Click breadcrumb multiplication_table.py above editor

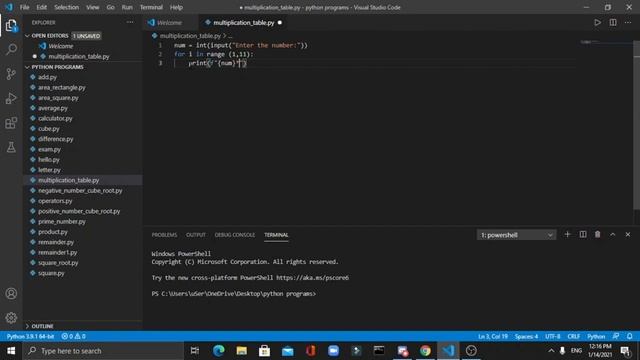(190, 36)
